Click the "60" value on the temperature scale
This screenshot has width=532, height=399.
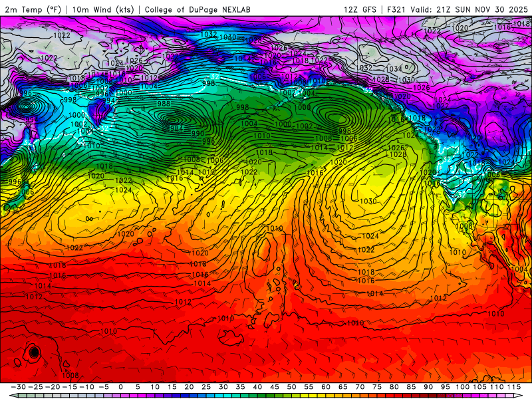pos(326,387)
